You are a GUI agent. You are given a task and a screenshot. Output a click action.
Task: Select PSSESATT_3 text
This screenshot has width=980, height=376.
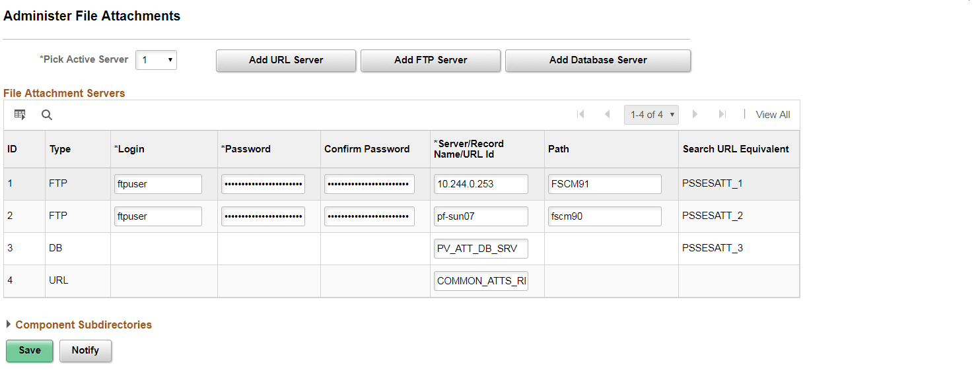coord(713,247)
